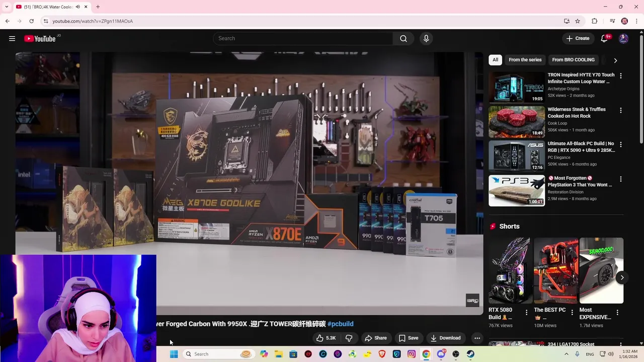
Task: Open Steam from the taskbar
Action: pos(470,354)
